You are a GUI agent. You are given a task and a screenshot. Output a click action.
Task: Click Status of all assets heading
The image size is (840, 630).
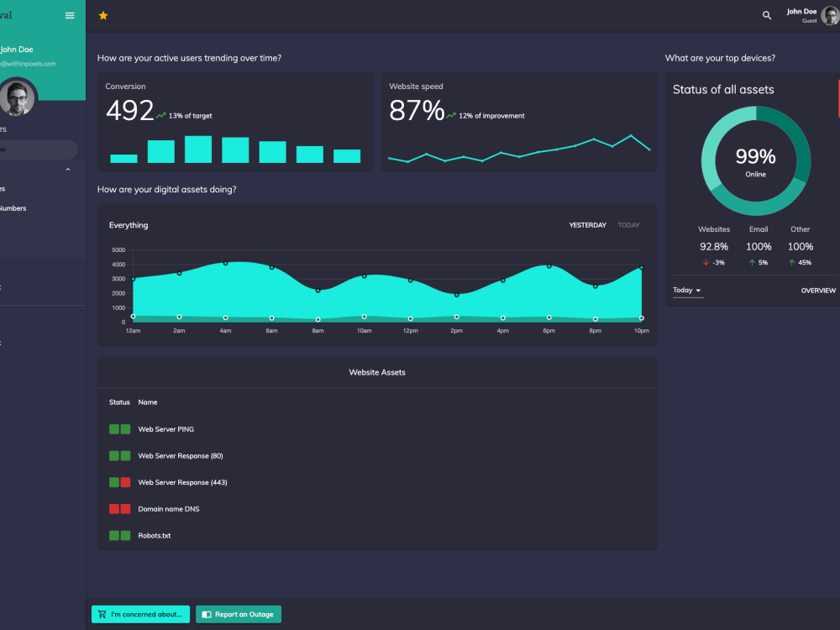coord(723,90)
